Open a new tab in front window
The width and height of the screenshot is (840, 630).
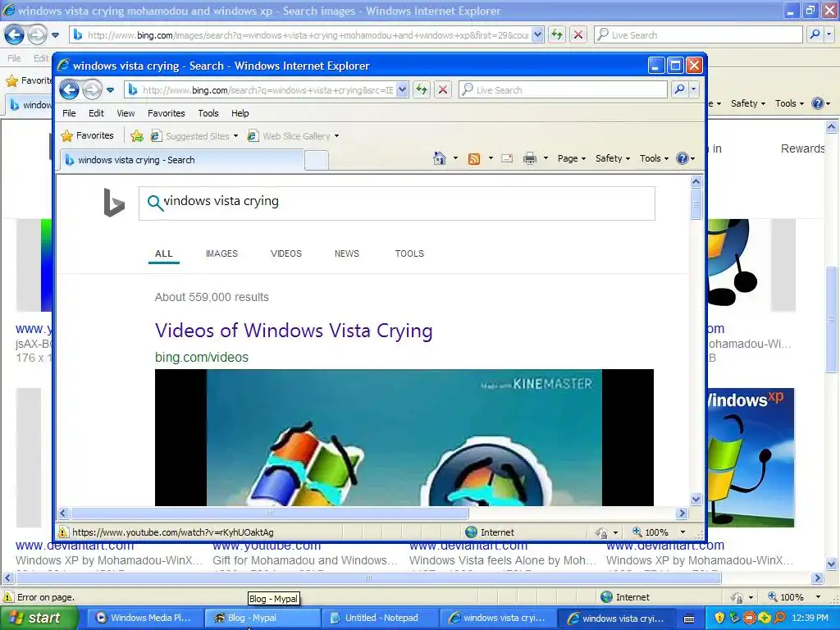[x=317, y=160]
